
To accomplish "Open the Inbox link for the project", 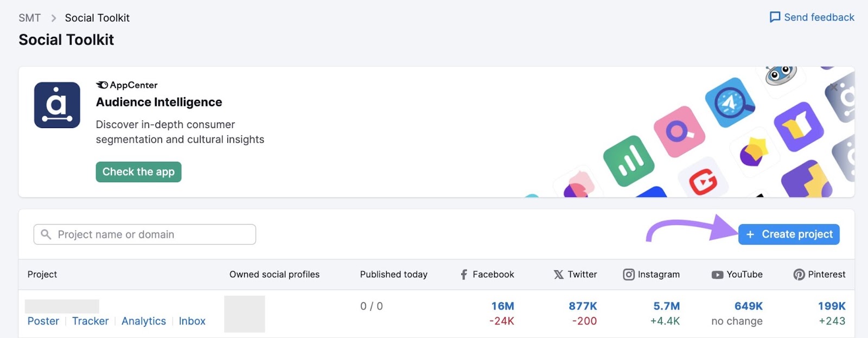I will pos(192,321).
